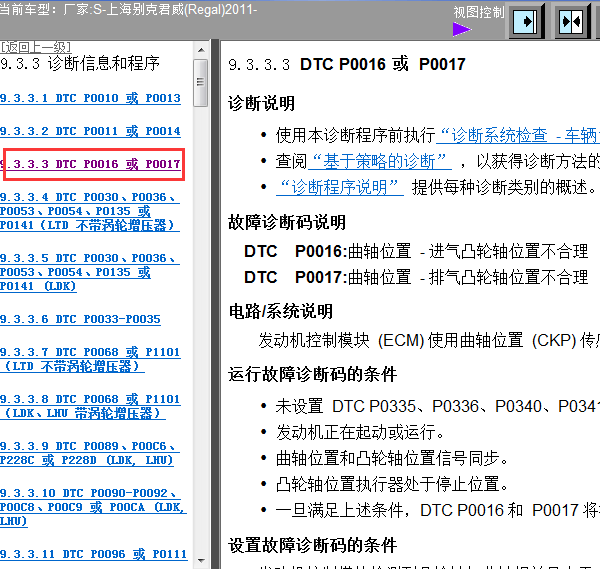Click the 电路/系统说明 section heading

click(281, 311)
